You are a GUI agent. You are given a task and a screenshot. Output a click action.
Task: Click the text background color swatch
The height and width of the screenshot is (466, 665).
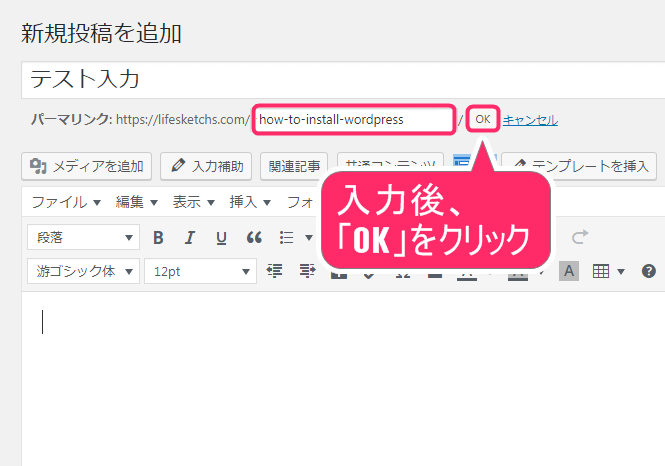(x=568, y=271)
